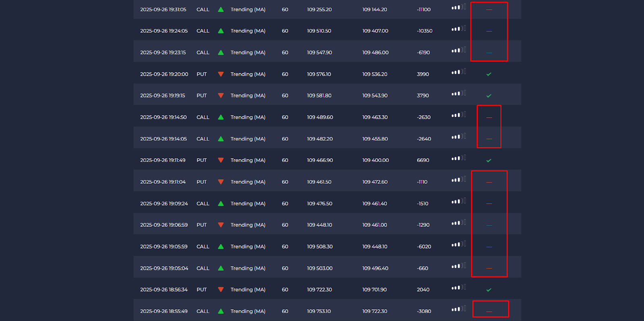Screen dimensions: 644x321
Task: Click green checkmark in 19:11:49 row
Action: pyautogui.click(x=489, y=161)
